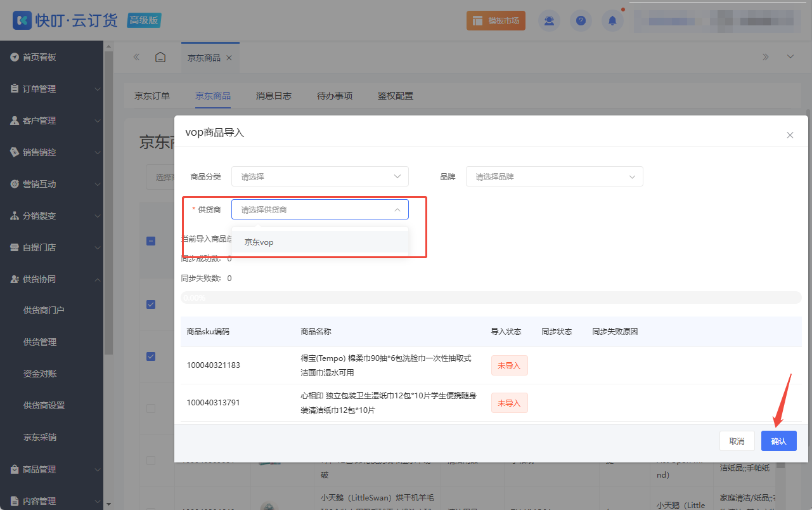This screenshot has width=812, height=510.
Task: Open the customer service headset icon
Action: coord(549,21)
